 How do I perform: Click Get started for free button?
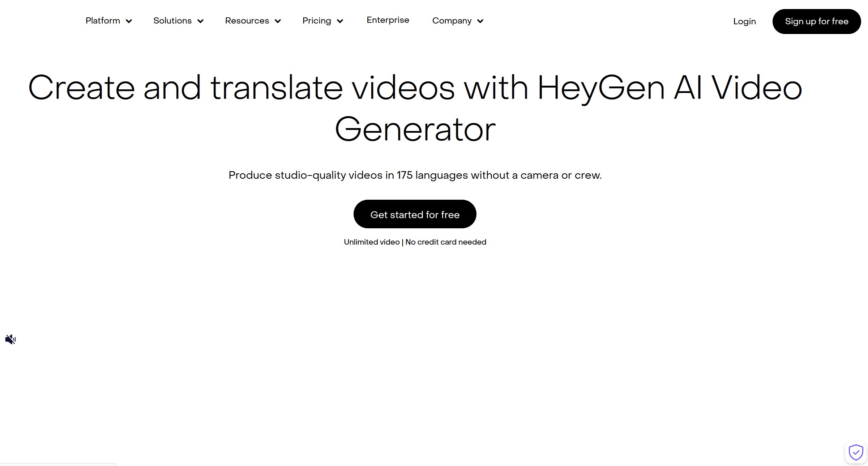point(415,214)
